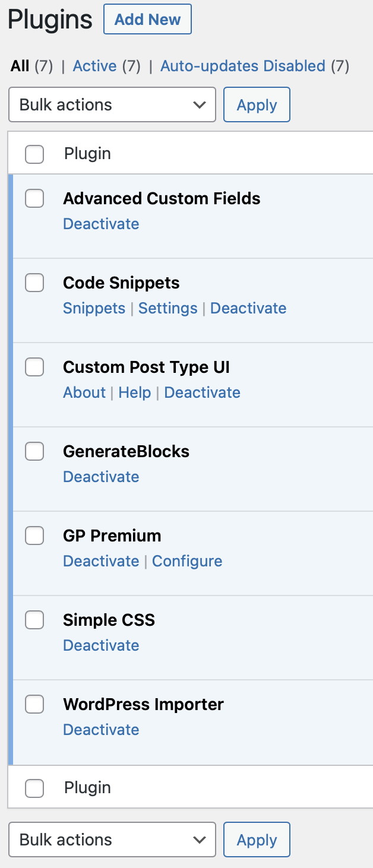Open Custom Post Type UI Help link

135,392
